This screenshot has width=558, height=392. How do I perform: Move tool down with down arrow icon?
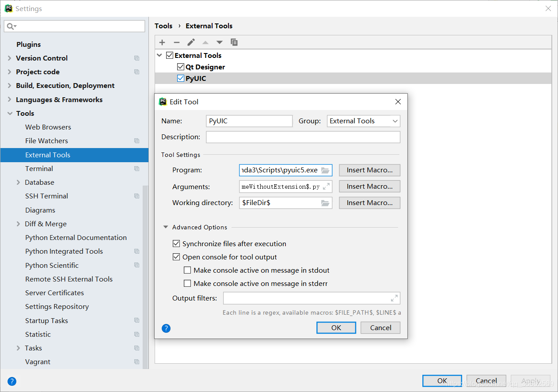tap(220, 42)
